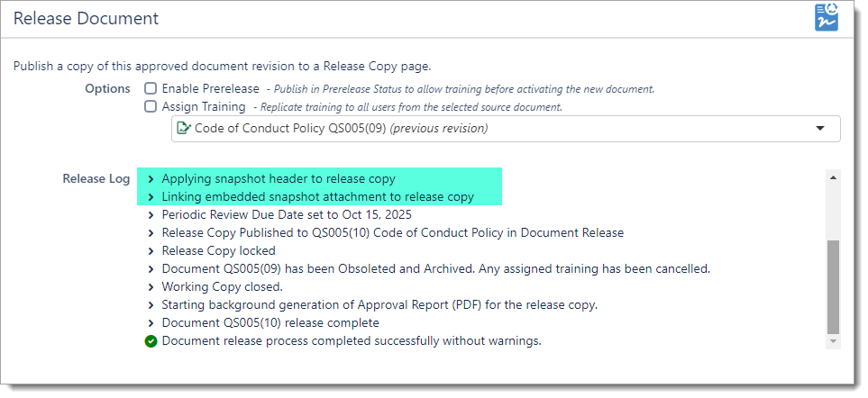Select the Code of Conduct Policy QS005(09) combo box

[505, 129]
